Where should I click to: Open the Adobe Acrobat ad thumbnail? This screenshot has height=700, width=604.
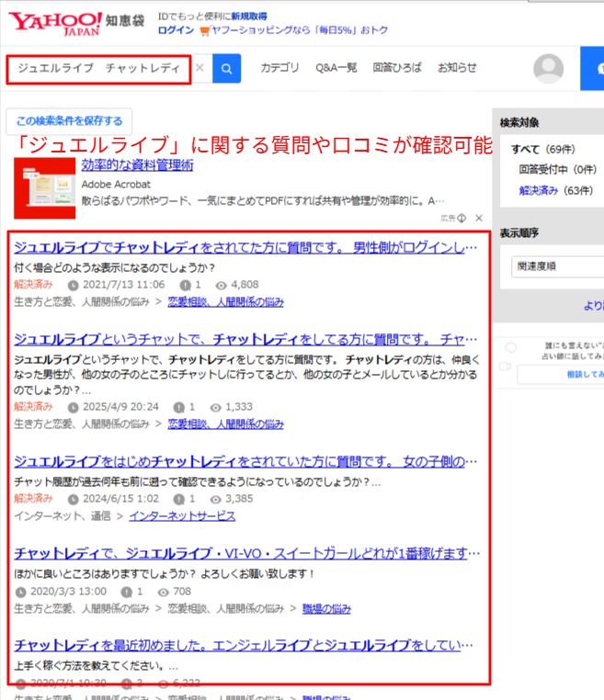tap(45, 188)
